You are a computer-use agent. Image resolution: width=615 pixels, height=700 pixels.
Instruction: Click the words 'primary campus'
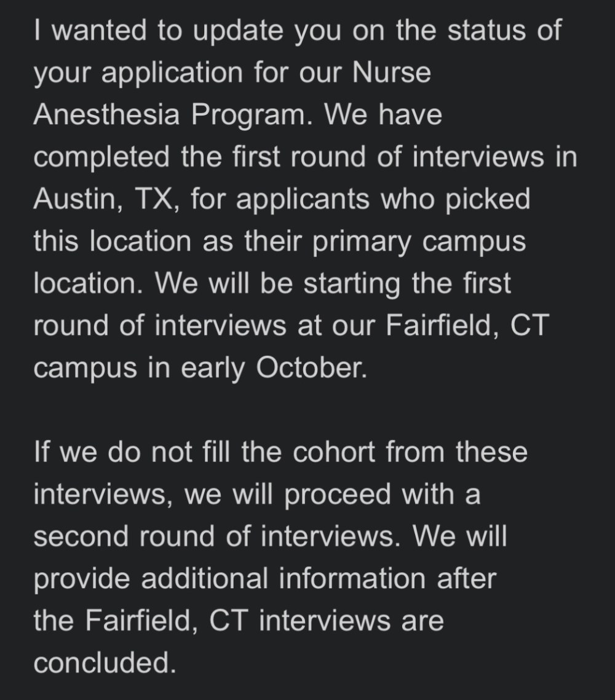coord(419,242)
